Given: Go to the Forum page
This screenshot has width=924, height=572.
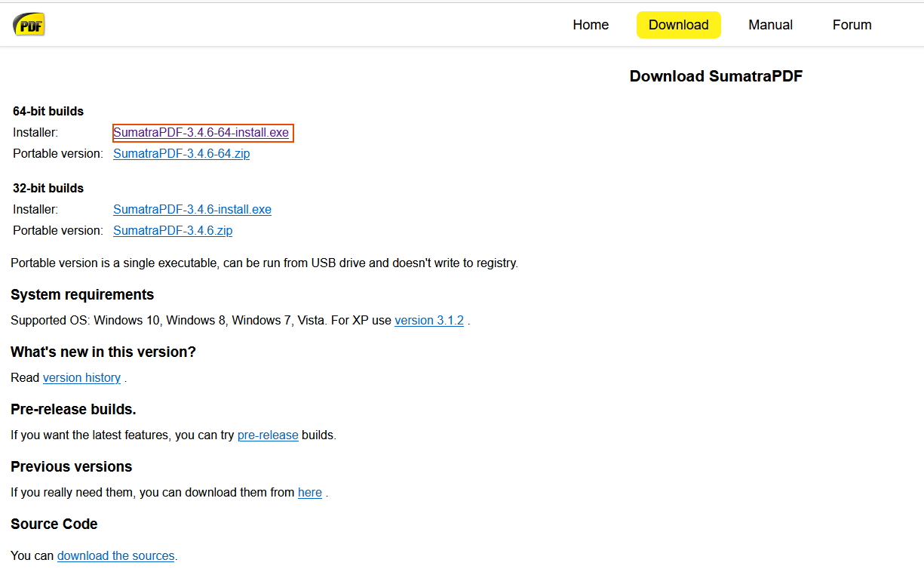Looking at the screenshot, I should click(x=852, y=25).
